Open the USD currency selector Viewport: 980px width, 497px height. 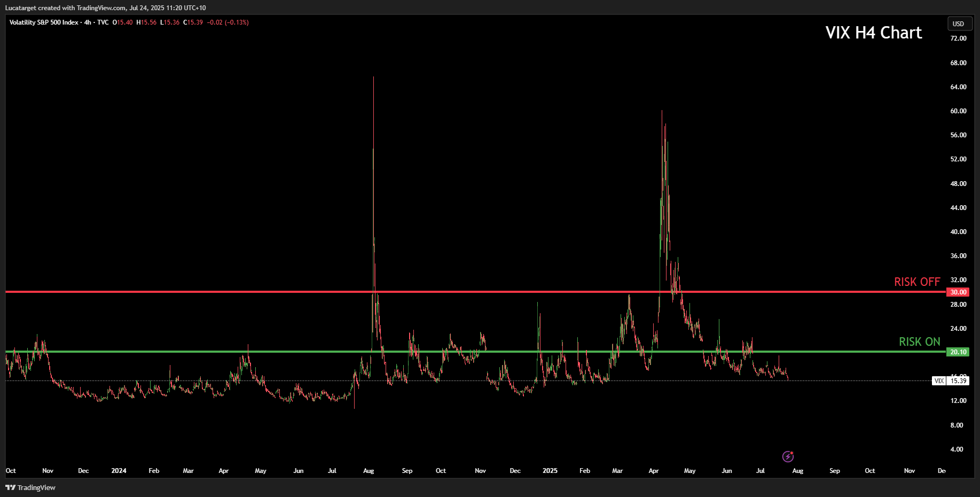(x=959, y=24)
